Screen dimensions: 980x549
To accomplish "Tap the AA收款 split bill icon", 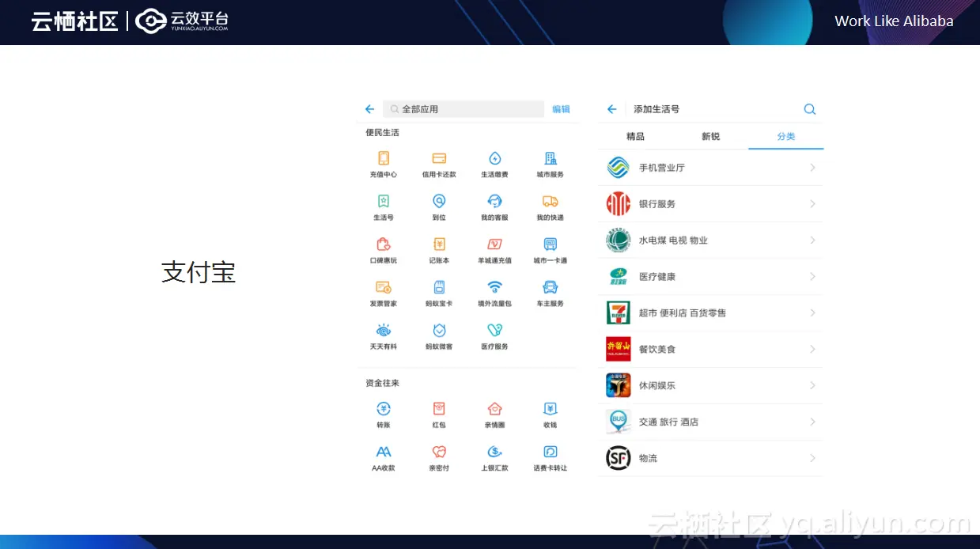I will pos(384,452).
